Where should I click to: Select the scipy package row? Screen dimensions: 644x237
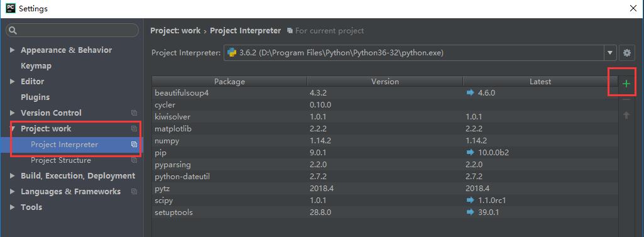385,201
